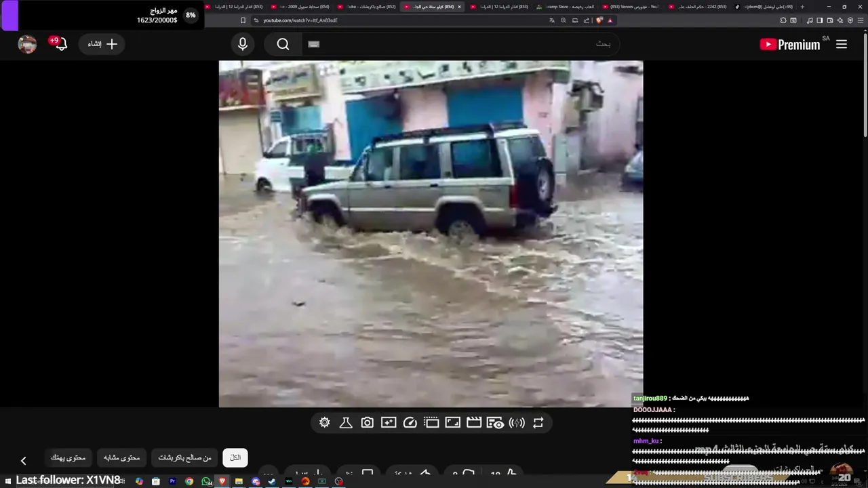Click the YouTube search input field
Viewport: 868px width, 488px height.
pyautogui.click(x=461, y=44)
